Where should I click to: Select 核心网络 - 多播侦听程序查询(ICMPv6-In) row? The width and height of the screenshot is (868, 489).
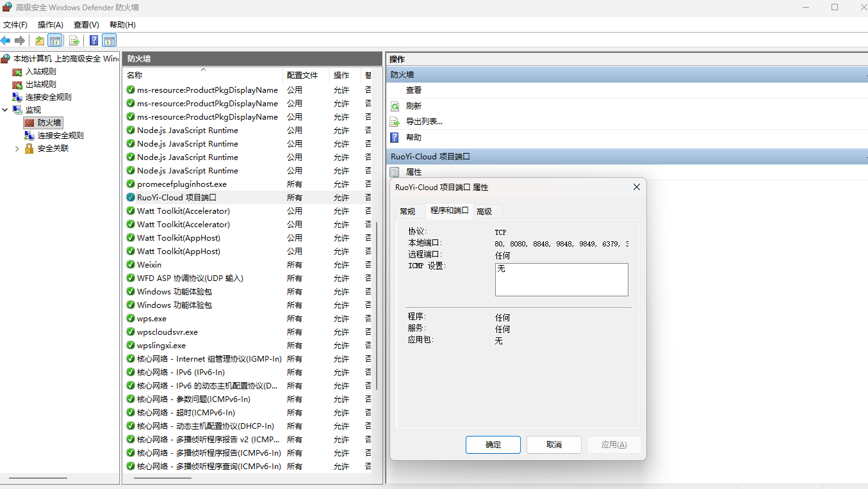pos(249,467)
